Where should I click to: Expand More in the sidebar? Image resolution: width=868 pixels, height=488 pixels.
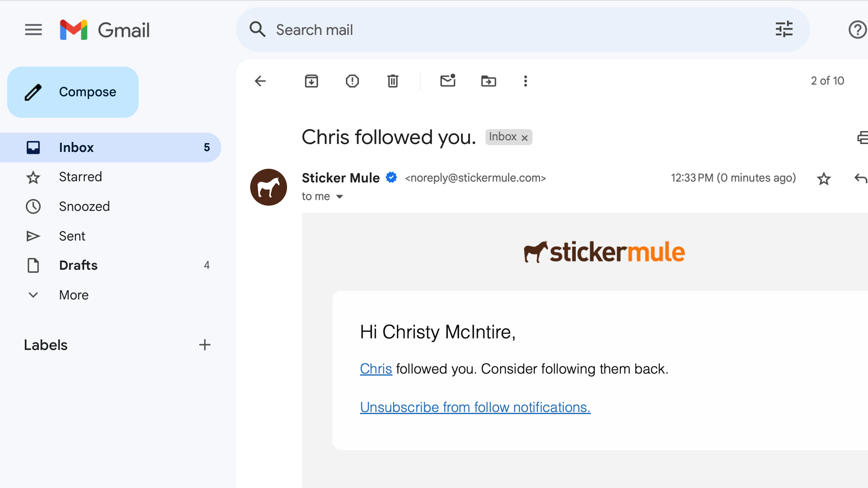[74, 295]
